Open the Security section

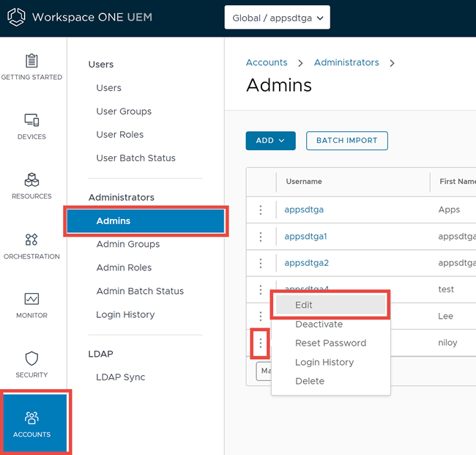coord(31,364)
